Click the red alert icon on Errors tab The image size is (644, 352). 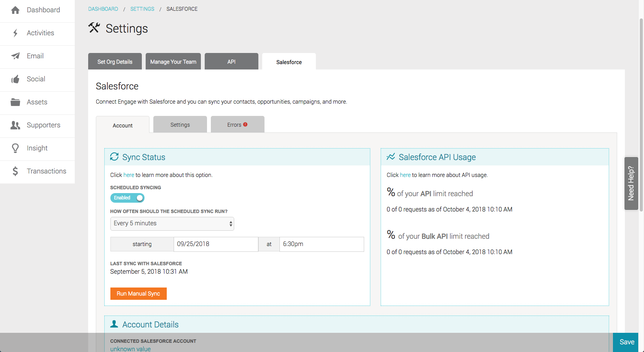[245, 124]
